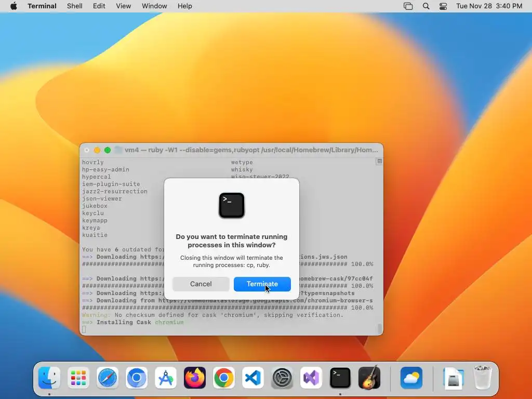
Task: Minimize the Terminal window with yellow button
Action: coord(97,150)
